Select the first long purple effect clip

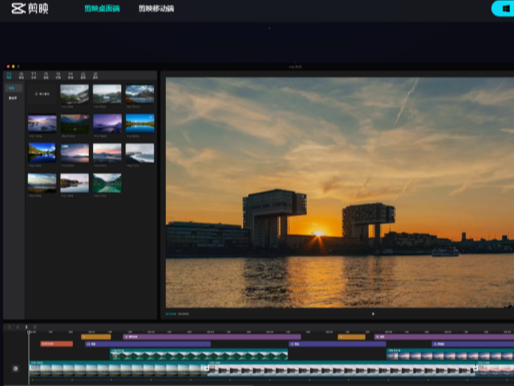click(x=212, y=337)
